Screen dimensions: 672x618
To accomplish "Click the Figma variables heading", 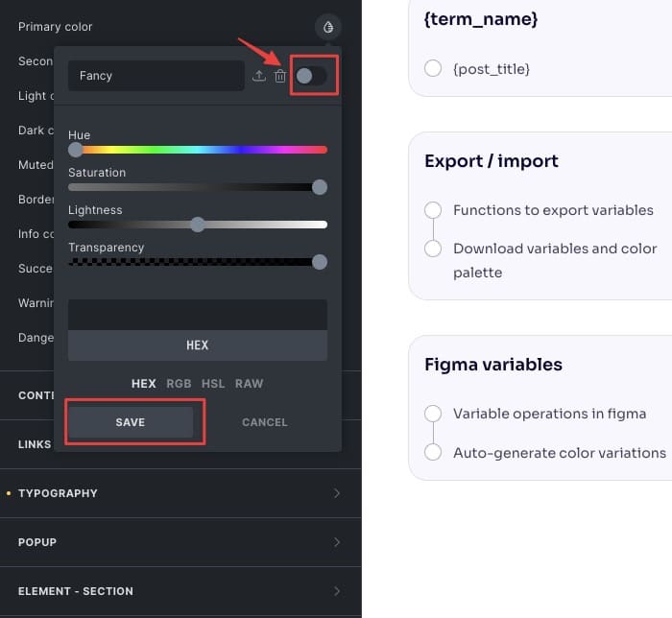I will pos(493,365).
